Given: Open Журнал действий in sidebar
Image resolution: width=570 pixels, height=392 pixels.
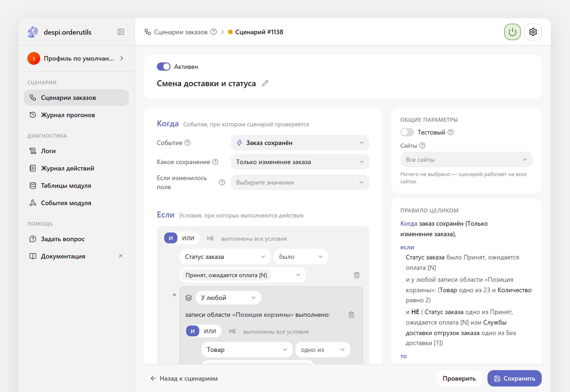Looking at the screenshot, I should point(76,168).
